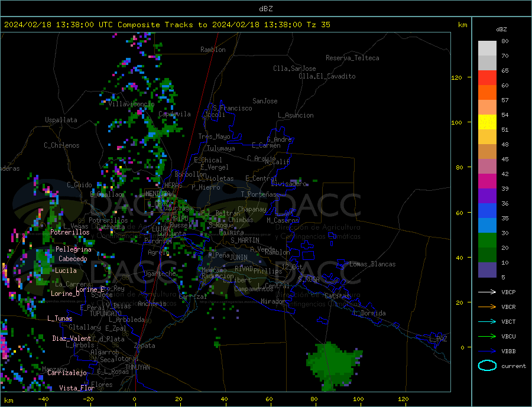Click the Reserva_Telteca map label

point(352,58)
